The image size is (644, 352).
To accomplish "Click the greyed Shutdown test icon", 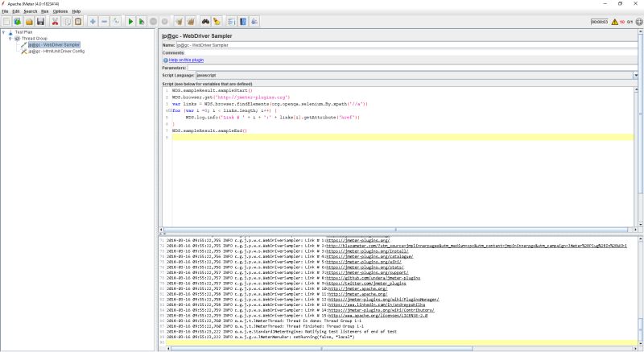I will tap(165, 22).
